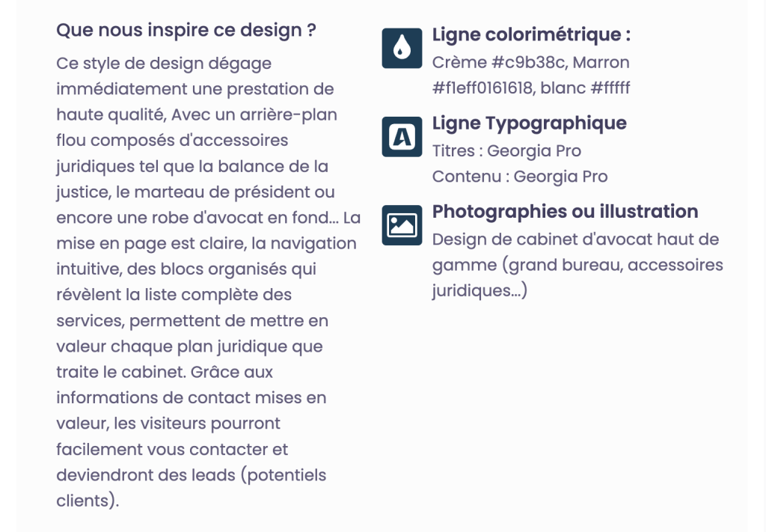Select the 'Ligne Typographique' heading
766x532 pixels.
[529, 123]
